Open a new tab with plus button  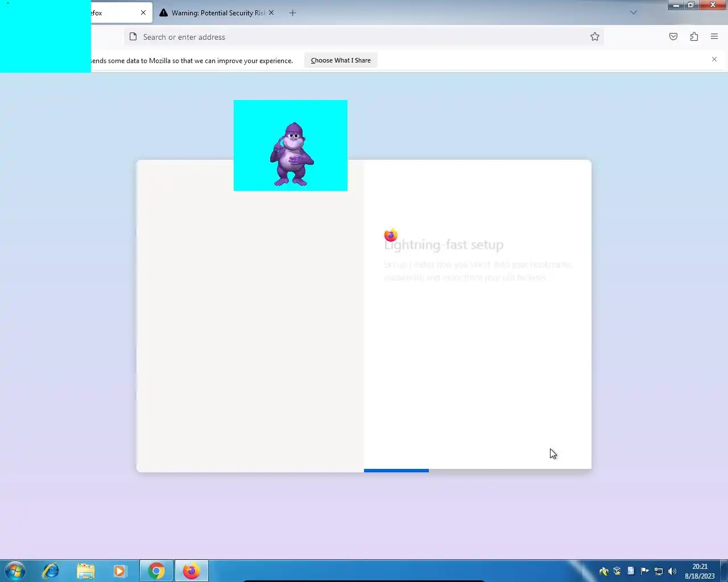click(292, 13)
